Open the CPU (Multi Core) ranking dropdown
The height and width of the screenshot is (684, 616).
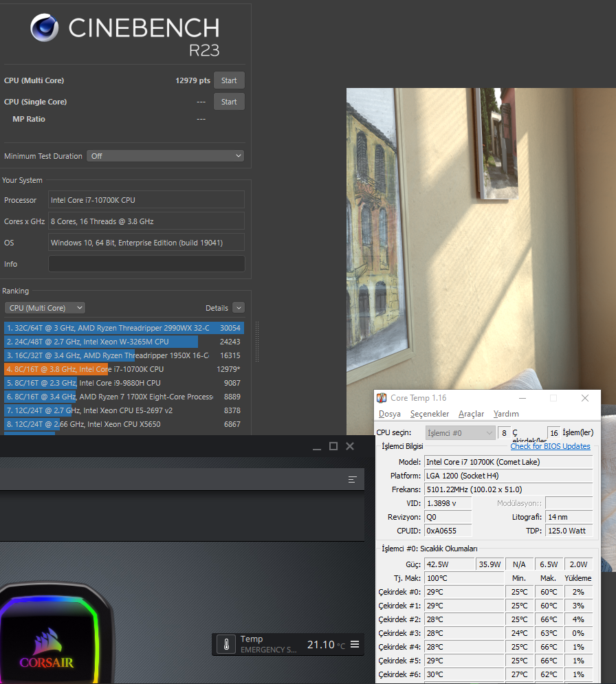[x=45, y=308]
